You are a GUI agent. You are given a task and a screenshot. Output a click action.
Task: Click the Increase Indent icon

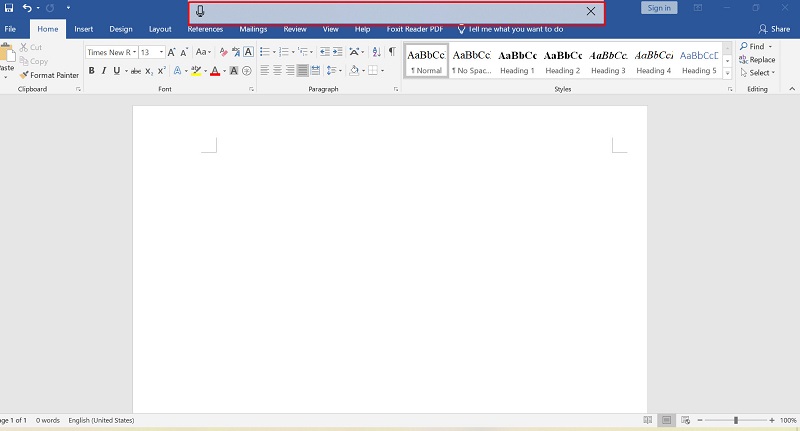pyautogui.click(x=337, y=52)
